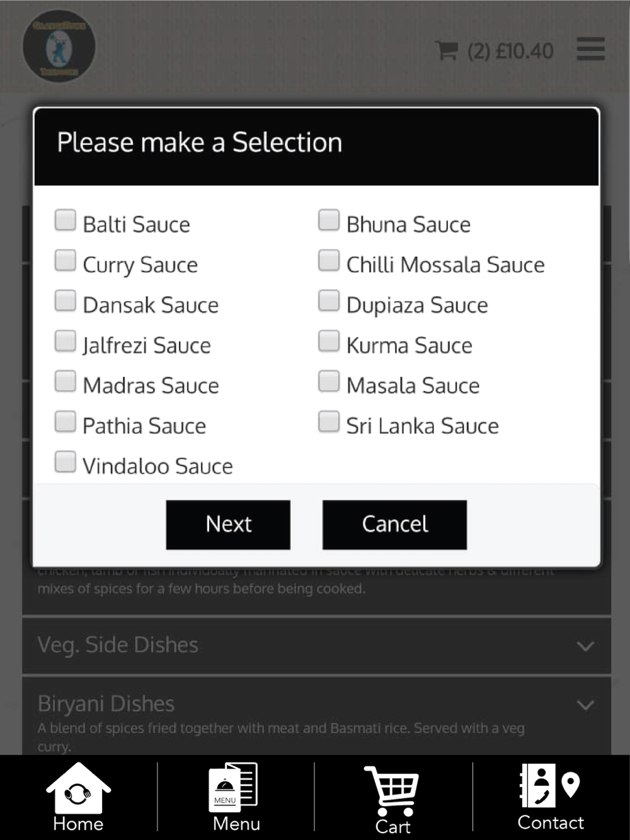Viewport: 630px width, 840px height.
Task: Click the Next button
Action: click(x=228, y=525)
